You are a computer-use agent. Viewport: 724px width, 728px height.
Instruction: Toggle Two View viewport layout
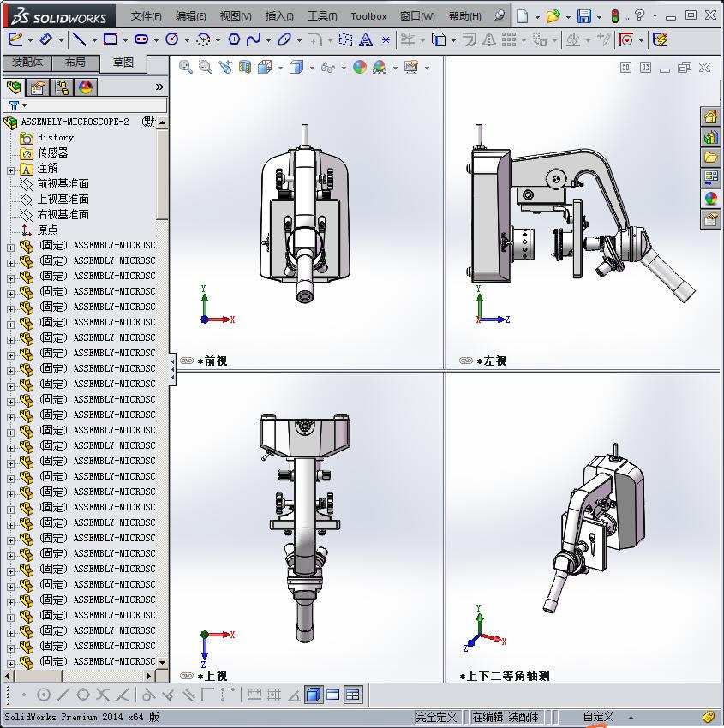[333, 695]
